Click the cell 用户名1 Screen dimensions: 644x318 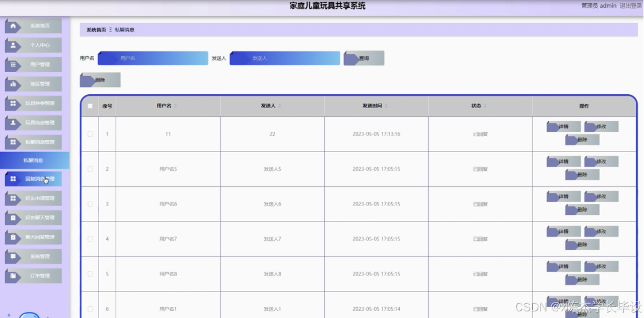pyautogui.click(x=168, y=309)
